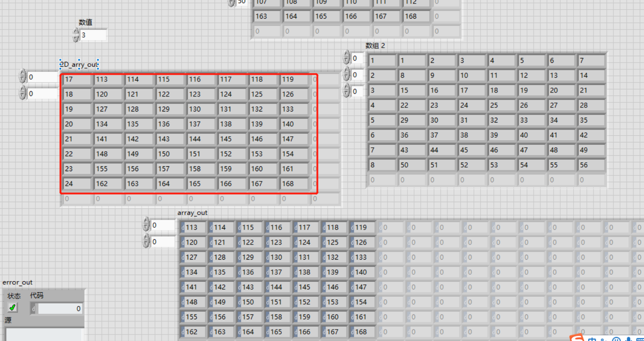644x341 pixels.
Task: Click cell 159 in array_out
Action: pyautogui.click(x=306, y=317)
